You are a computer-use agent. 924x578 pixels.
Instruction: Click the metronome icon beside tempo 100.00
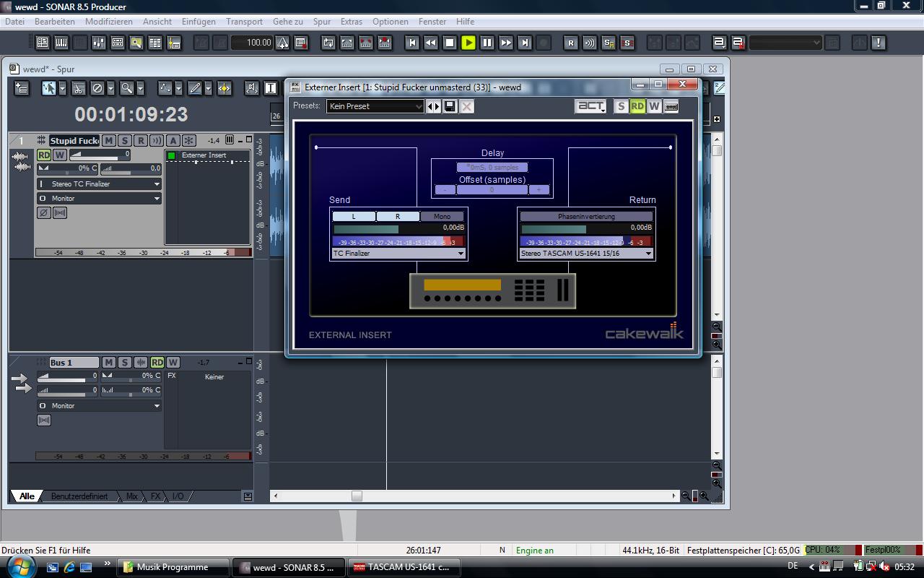click(x=283, y=43)
